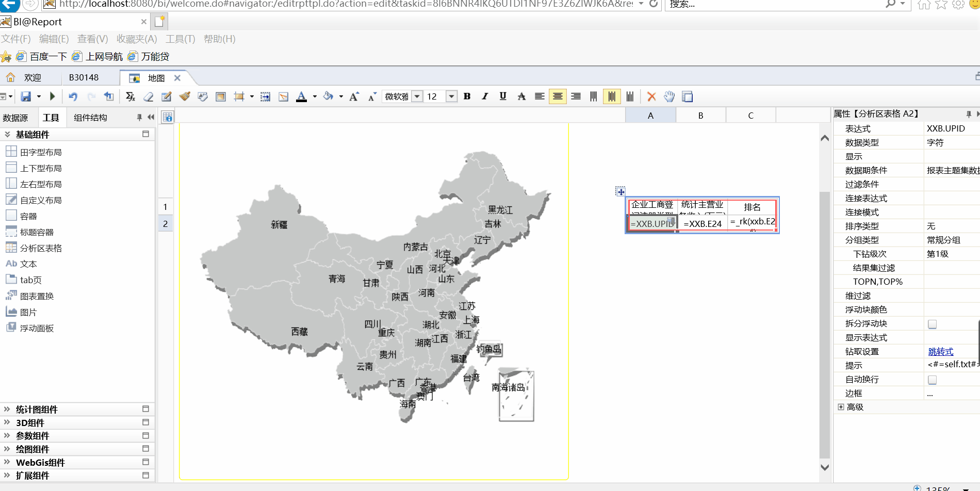Expand the 高级 section in properties panel

[841, 407]
